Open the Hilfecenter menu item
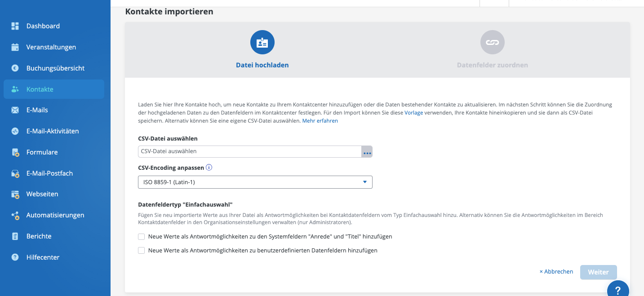 pyautogui.click(x=43, y=257)
